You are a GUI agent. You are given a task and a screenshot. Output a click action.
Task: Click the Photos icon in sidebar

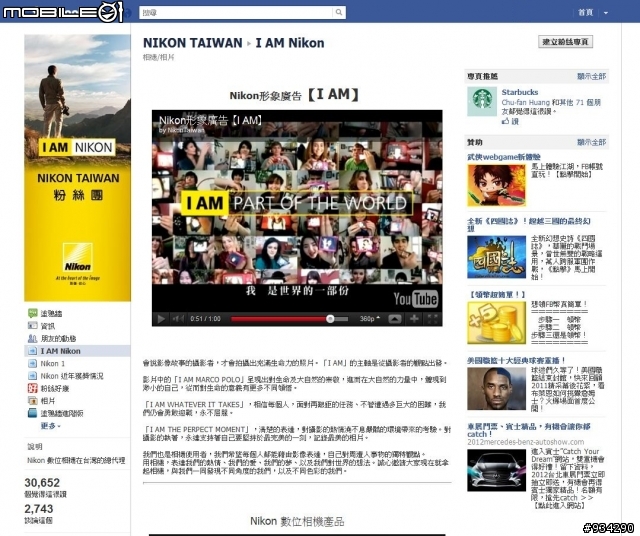coord(32,401)
